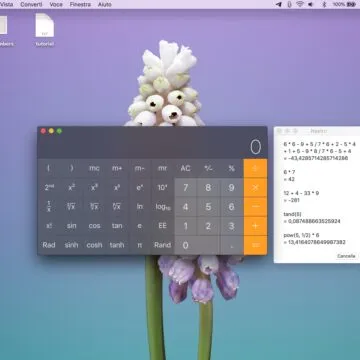The image size is (360, 360).
Task: Open the Voce menu
Action: point(56,5)
